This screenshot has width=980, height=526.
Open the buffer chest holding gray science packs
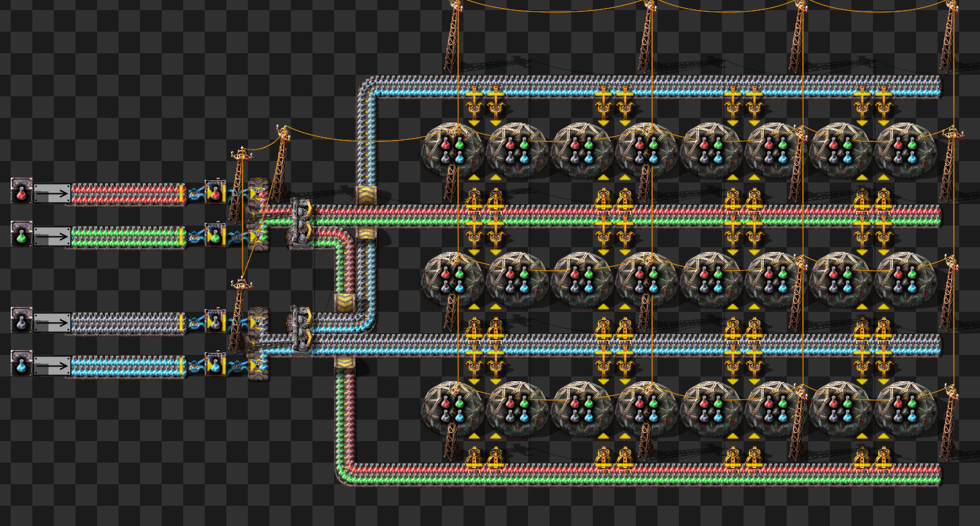click(x=215, y=321)
